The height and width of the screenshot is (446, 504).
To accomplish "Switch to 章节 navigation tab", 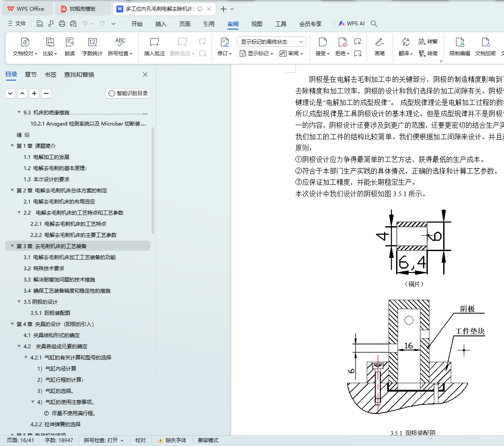I will [30, 75].
